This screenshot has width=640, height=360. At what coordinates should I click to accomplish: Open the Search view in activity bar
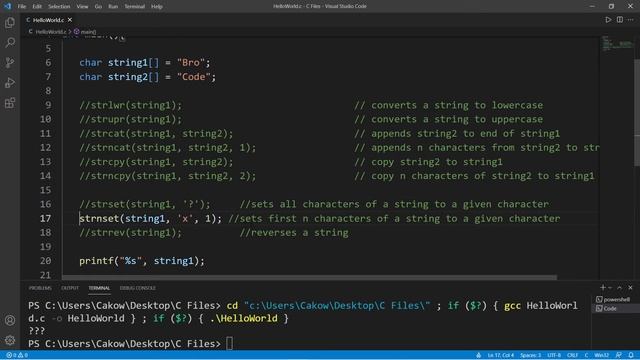(10, 42)
